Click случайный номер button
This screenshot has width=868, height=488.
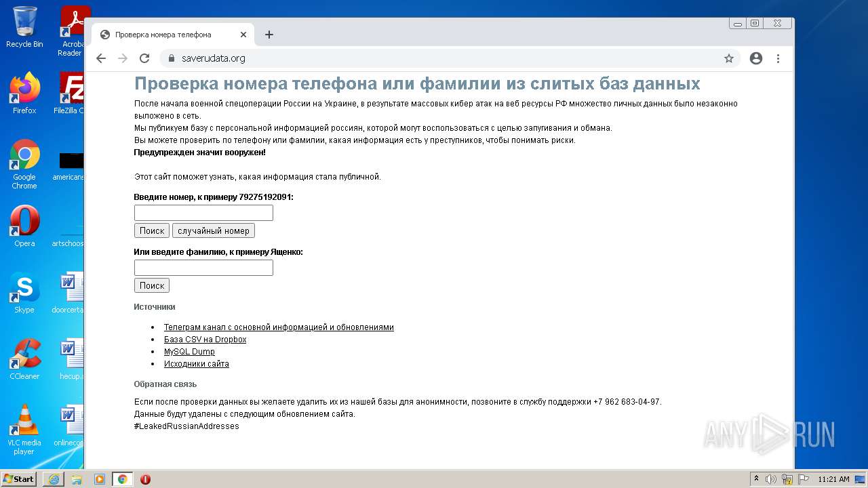pos(214,230)
